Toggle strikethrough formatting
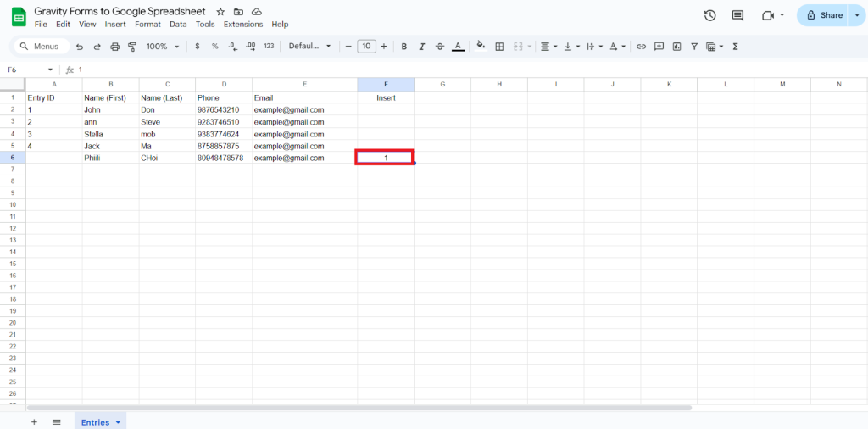The height and width of the screenshot is (429, 868). click(440, 47)
